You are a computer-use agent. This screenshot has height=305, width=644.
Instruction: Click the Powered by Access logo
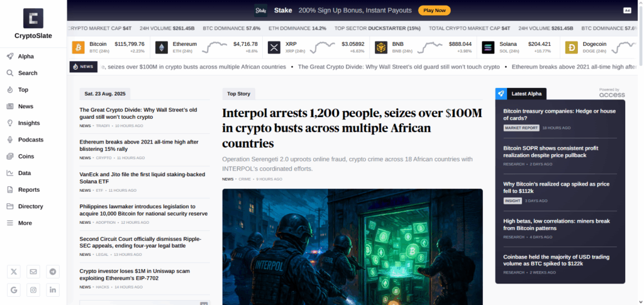(x=611, y=93)
